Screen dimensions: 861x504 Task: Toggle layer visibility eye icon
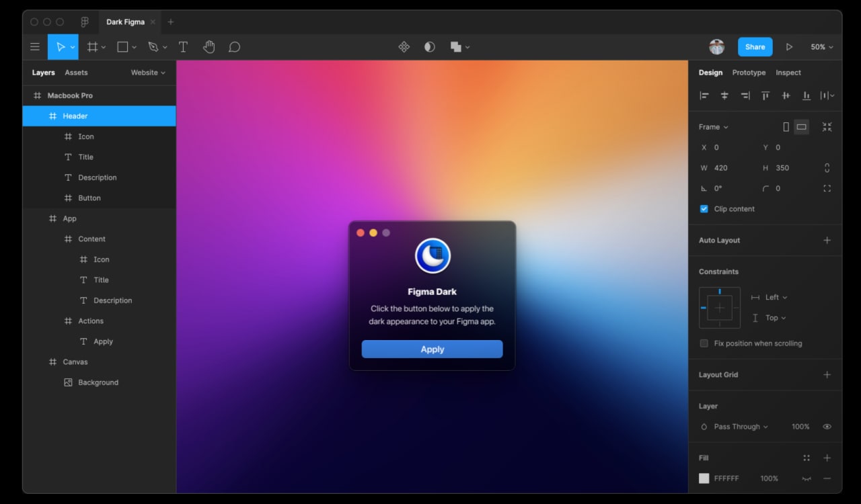(827, 427)
